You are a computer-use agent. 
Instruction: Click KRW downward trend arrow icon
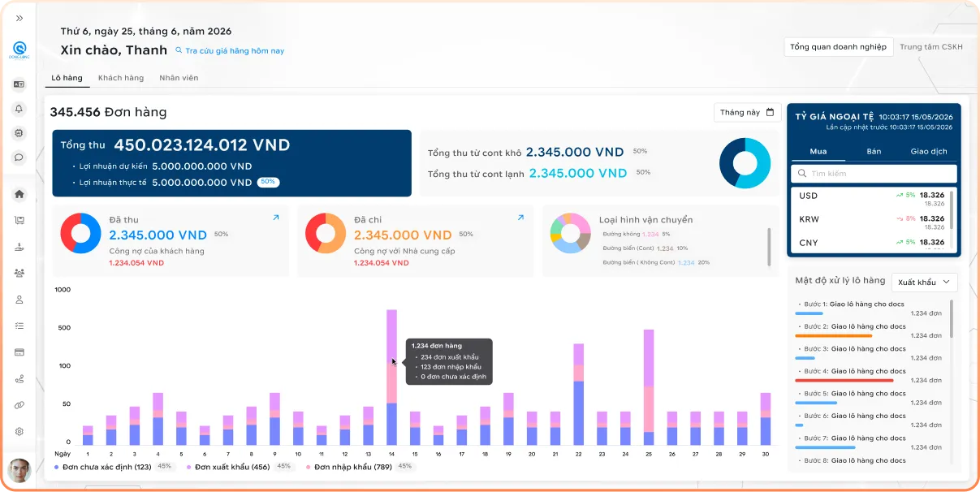pos(900,218)
